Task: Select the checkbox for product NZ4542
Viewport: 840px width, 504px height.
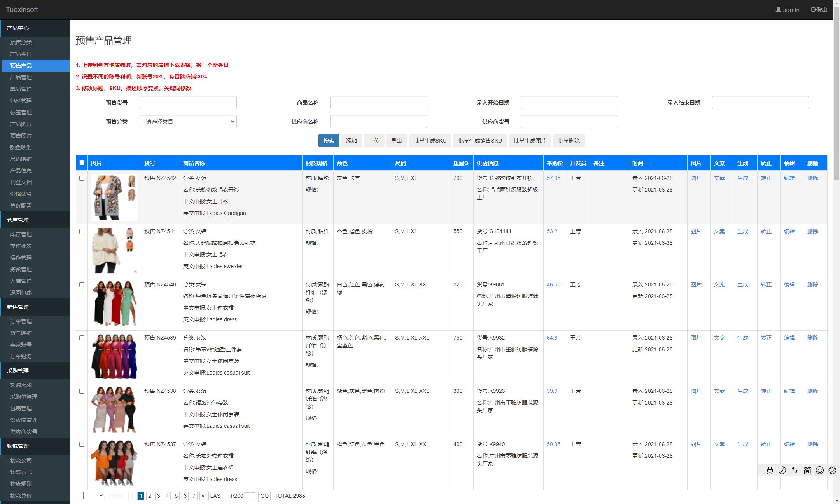Action: (x=82, y=178)
